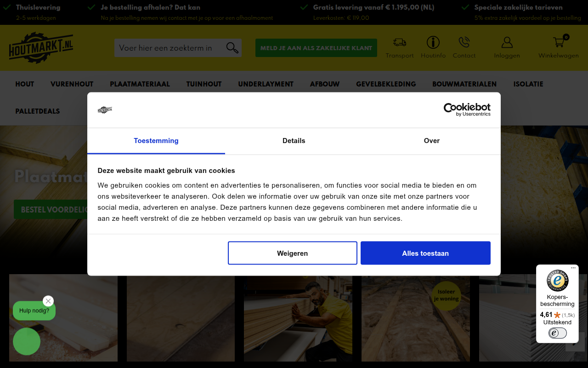The image size is (588, 368).
Task: Click the Houtmarkt.nl logo in header
Action: pos(41,48)
